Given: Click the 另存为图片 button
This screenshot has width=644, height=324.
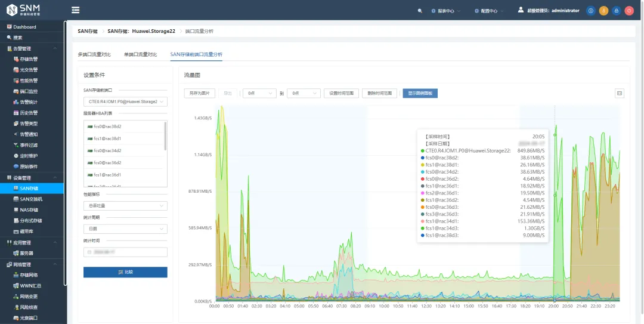Looking at the screenshot, I should (199, 93).
